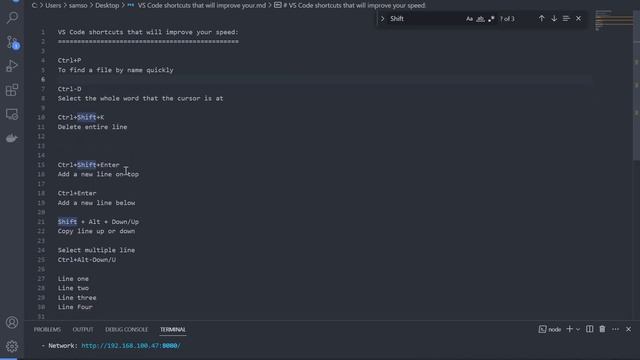Switch to the Debug Console tab
Screen dimensions: 640x360
pos(127,329)
